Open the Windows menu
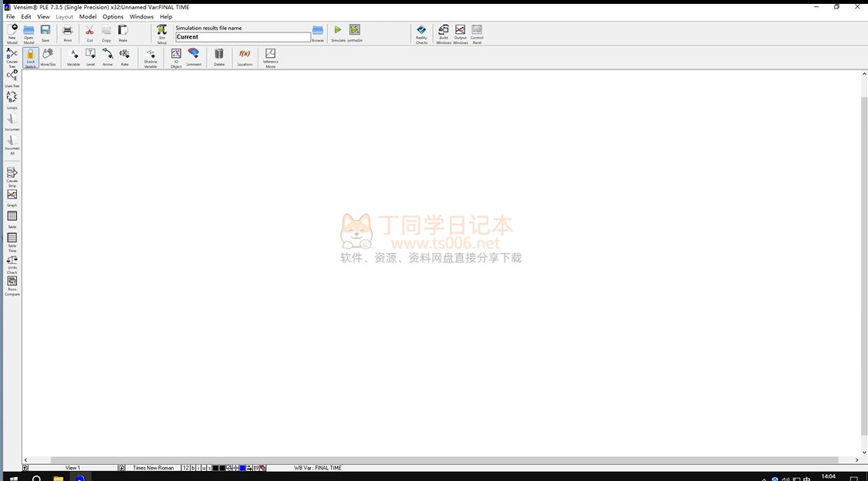Viewport: 868px width, 481px height. click(141, 16)
